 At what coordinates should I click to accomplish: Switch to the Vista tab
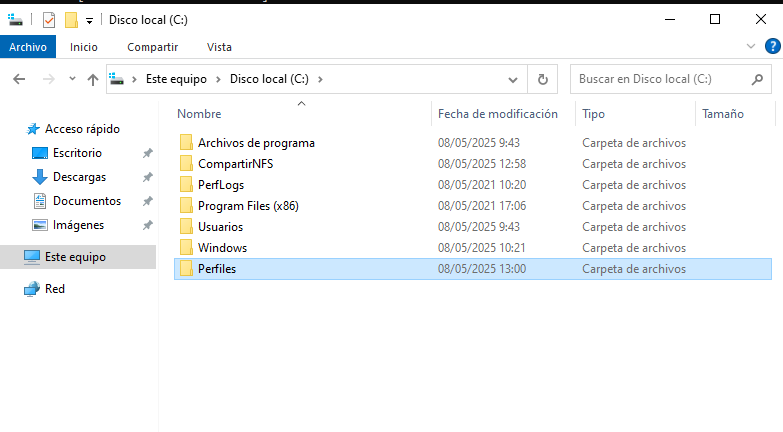219,47
